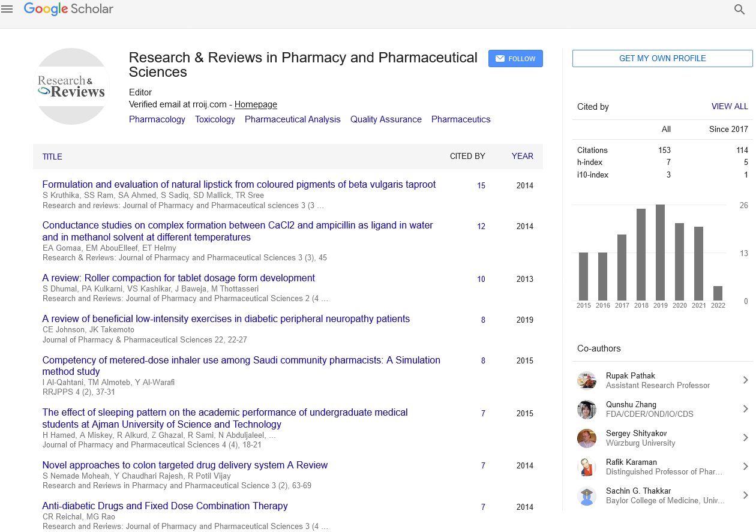Click the Google Scholar logo
Image resolution: width=756 pixels, height=532 pixels.
(68, 9)
